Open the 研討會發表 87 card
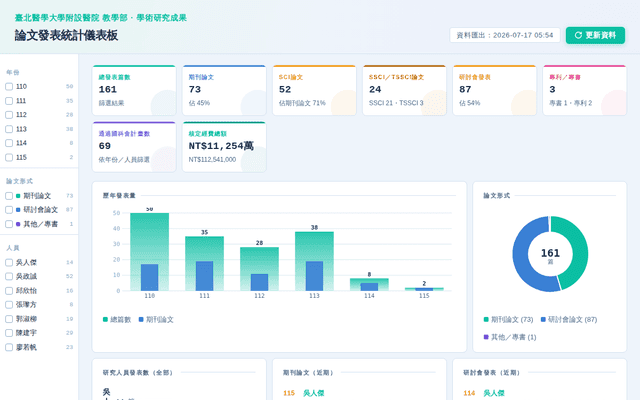The image size is (640, 400). click(494, 90)
